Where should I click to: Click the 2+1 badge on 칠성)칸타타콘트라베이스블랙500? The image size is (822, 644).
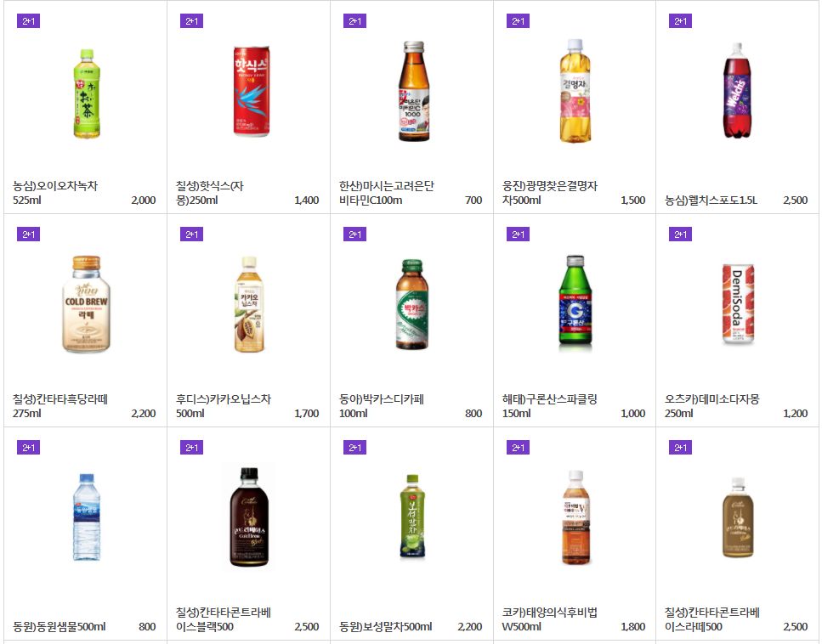click(191, 448)
